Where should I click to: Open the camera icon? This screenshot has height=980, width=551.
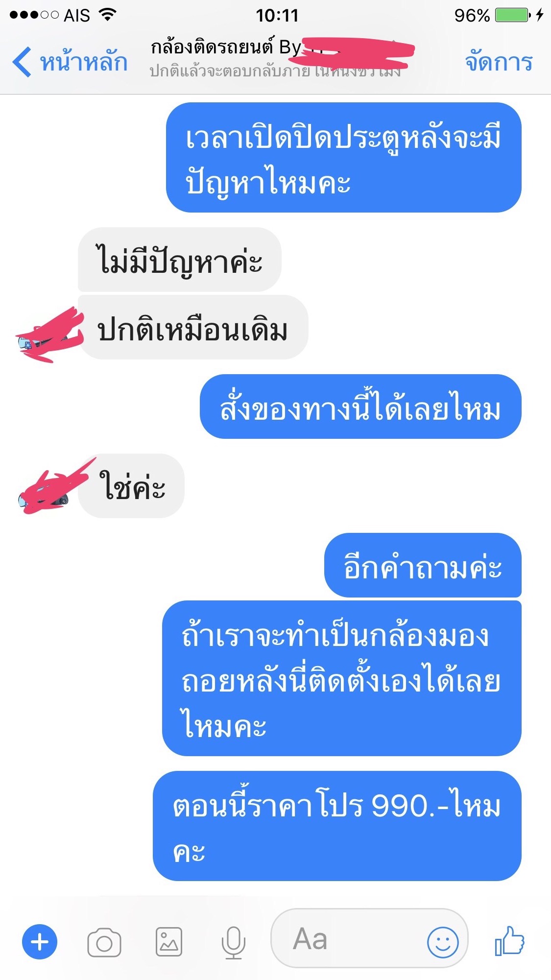104,942
